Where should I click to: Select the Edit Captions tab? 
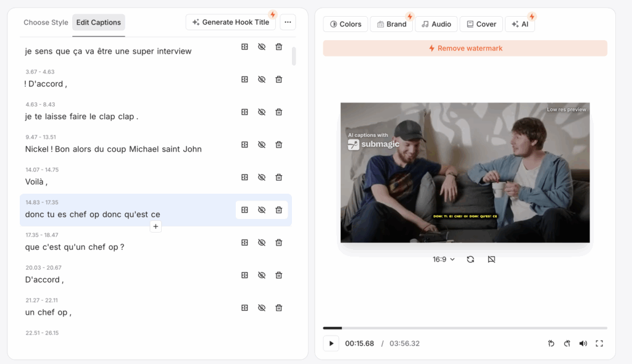coord(99,23)
